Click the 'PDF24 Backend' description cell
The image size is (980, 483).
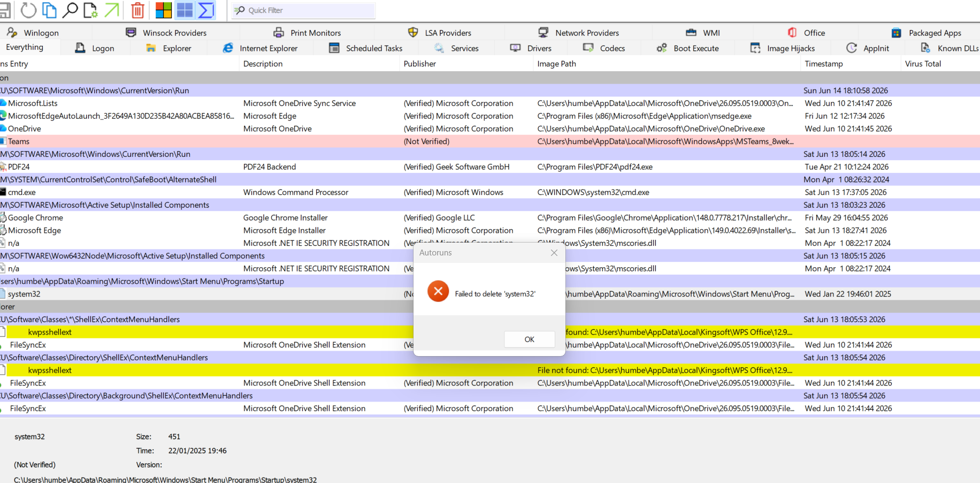click(x=270, y=167)
